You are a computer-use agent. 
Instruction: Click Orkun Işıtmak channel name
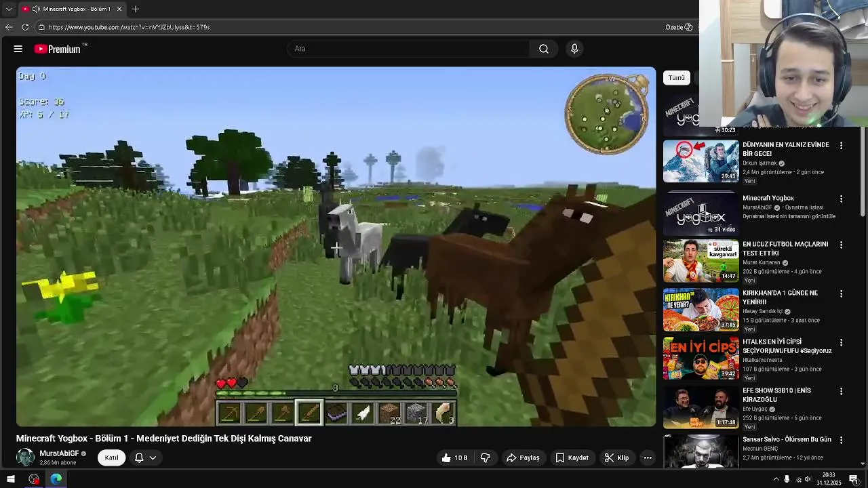click(759, 163)
